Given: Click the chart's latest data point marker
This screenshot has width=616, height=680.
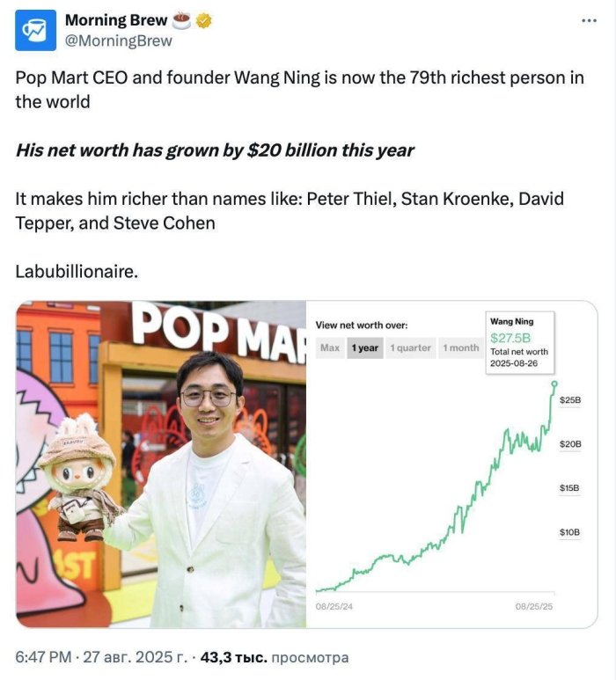Looking at the screenshot, I should [554, 383].
